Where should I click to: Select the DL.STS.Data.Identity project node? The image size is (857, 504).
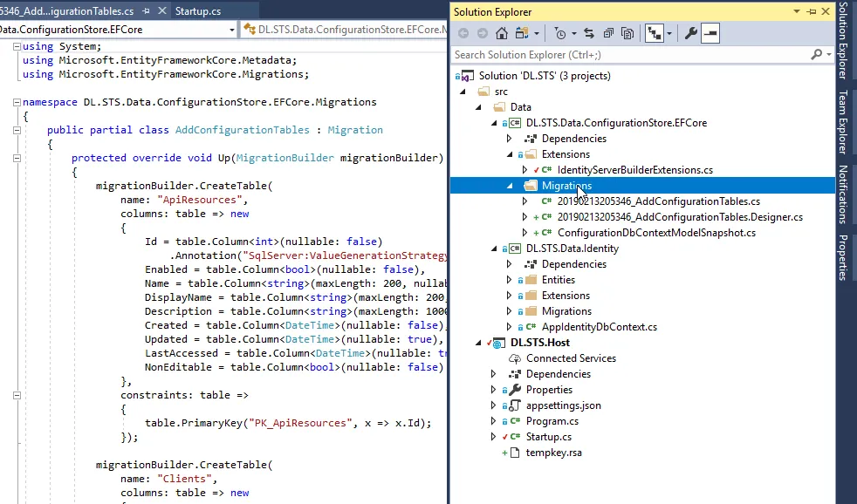click(572, 249)
